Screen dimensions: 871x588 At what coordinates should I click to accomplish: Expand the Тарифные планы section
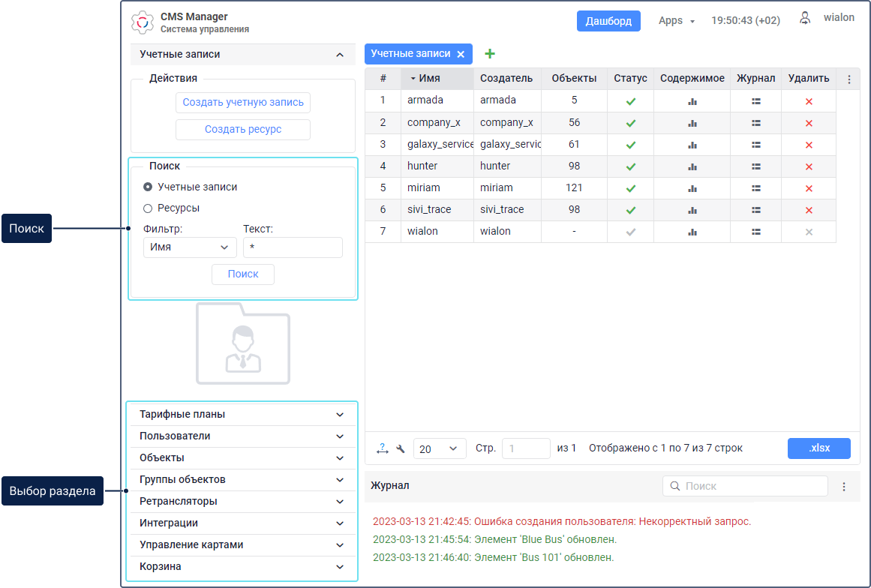(242, 415)
